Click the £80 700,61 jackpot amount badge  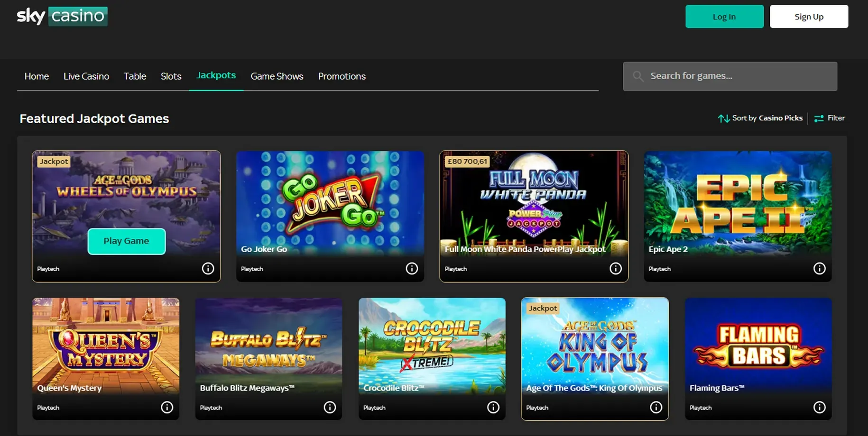click(x=467, y=162)
